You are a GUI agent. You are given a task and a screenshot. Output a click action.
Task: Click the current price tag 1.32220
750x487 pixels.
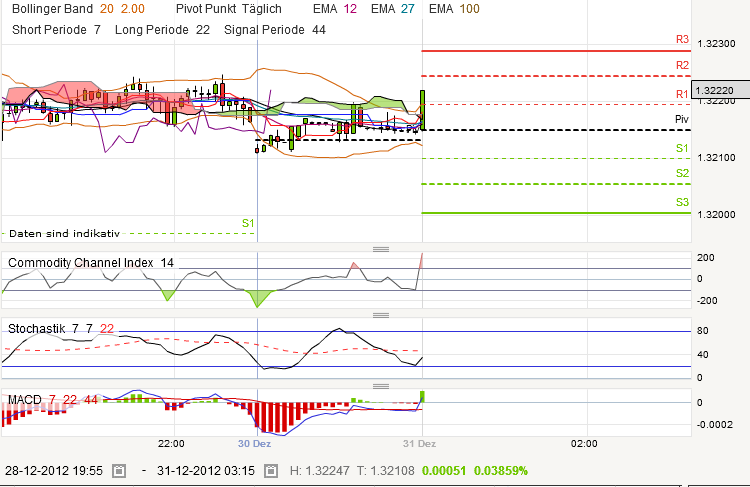[x=719, y=90]
